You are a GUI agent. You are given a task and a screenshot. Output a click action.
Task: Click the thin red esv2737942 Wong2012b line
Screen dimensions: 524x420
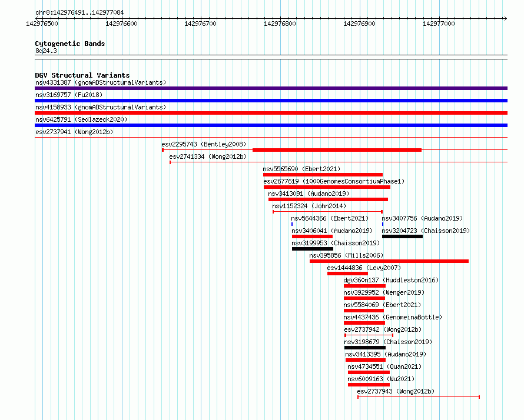coord(369,335)
